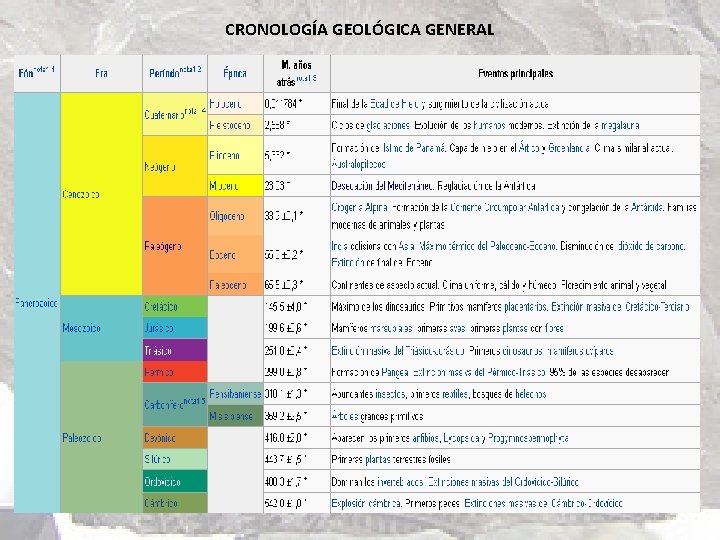The width and height of the screenshot is (720, 540).
Task: Follow the 'Progymnospermophyta' link
Action: (x=528, y=438)
